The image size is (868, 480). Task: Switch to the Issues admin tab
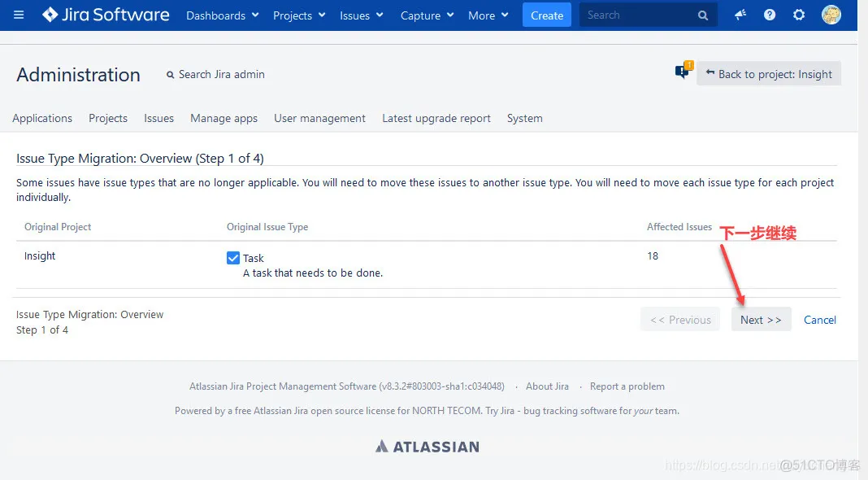pos(158,118)
